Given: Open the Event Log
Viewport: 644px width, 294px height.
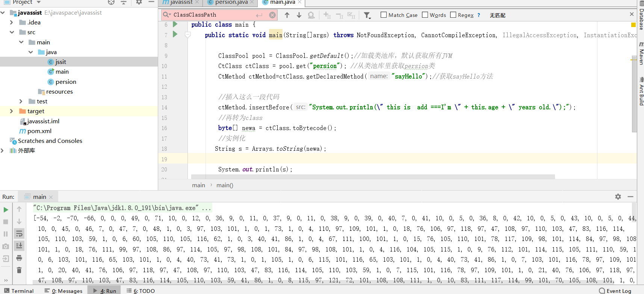Looking at the screenshot, I should 615,291.
